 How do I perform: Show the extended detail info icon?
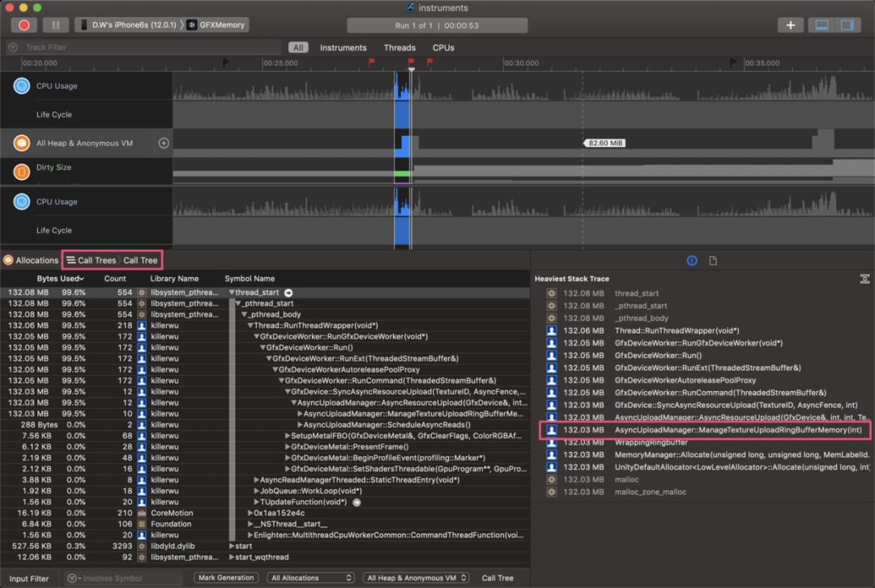(x=692, y=261)
